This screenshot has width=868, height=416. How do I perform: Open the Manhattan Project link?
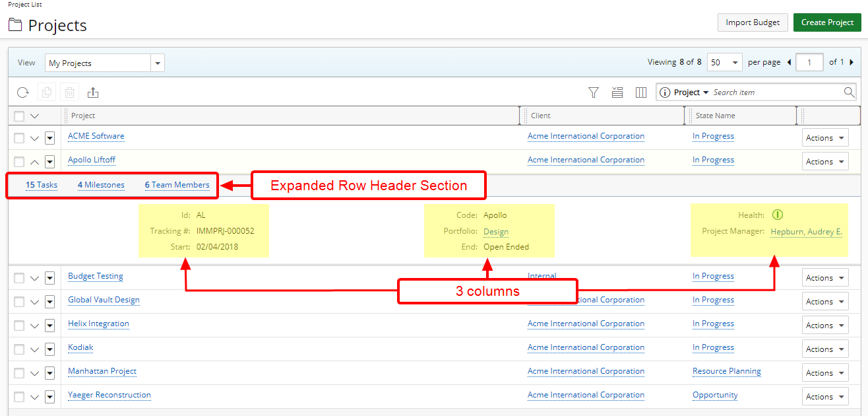click(x=102, y=371)
